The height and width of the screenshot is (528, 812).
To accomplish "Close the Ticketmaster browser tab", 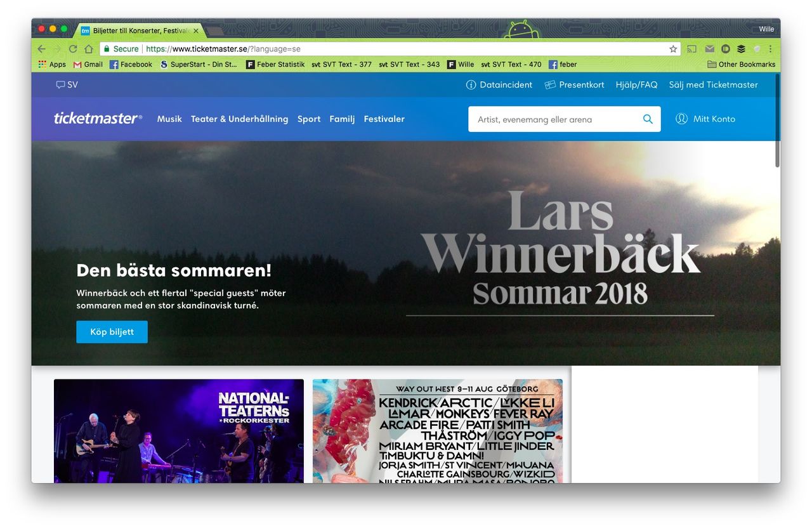I will pos(196,30).
